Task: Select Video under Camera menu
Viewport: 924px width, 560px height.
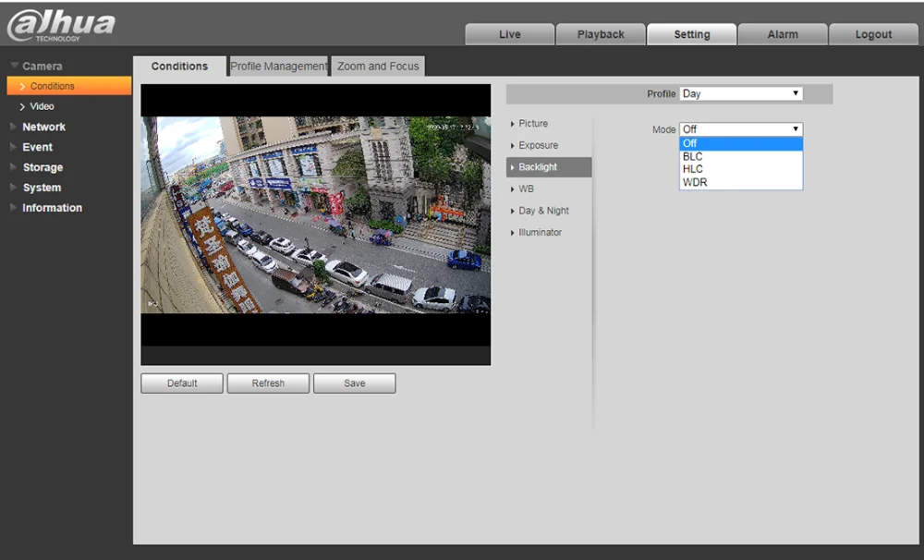Action: click(x=42, y=106)
